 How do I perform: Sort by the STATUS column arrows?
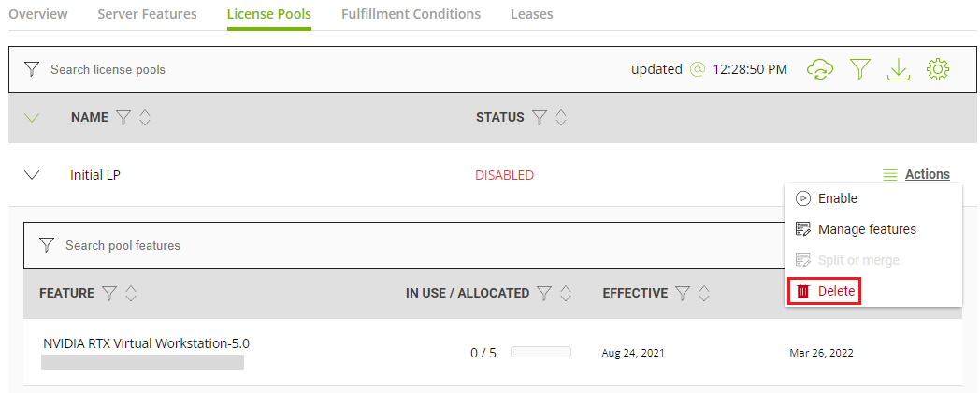point(561,118)
